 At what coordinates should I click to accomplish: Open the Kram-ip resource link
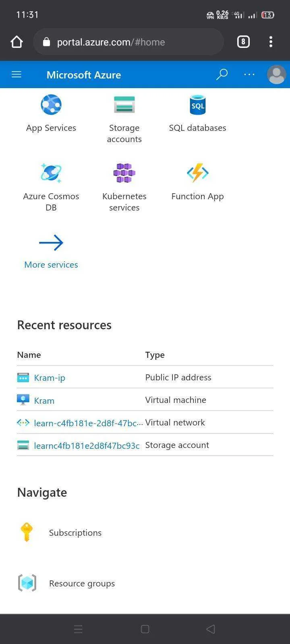point(50,378)
